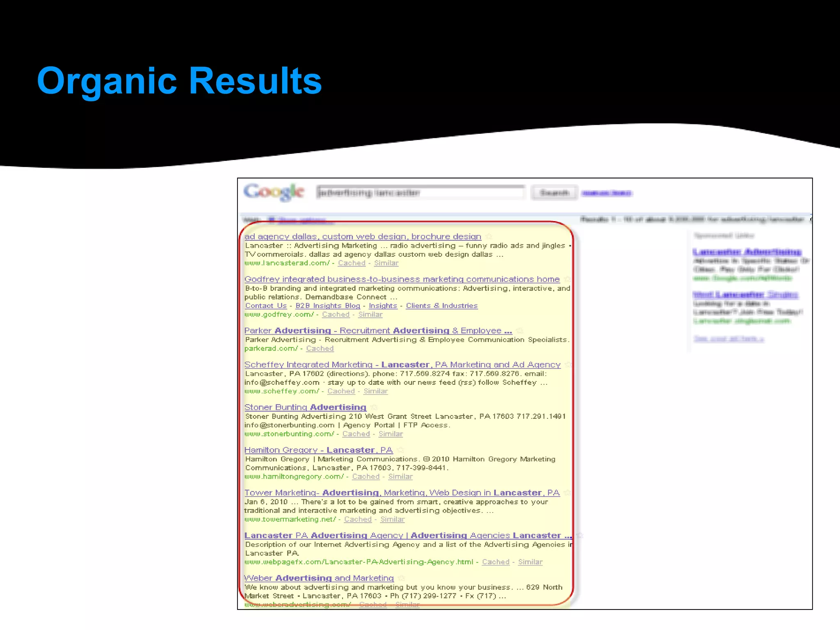Open the 'Meet Lancaster Singles' sponsored link
Viewport: 840px width, 630px height.
745,294
